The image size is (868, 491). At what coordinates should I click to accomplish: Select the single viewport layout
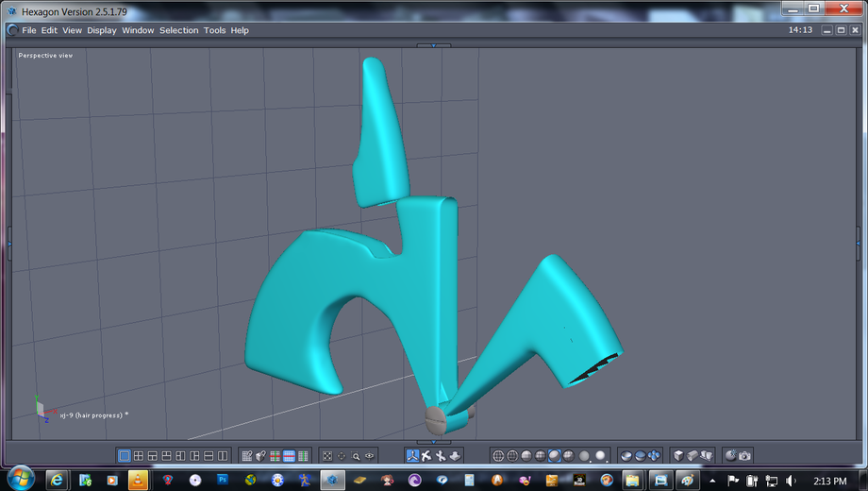click(x=125, y=455)
